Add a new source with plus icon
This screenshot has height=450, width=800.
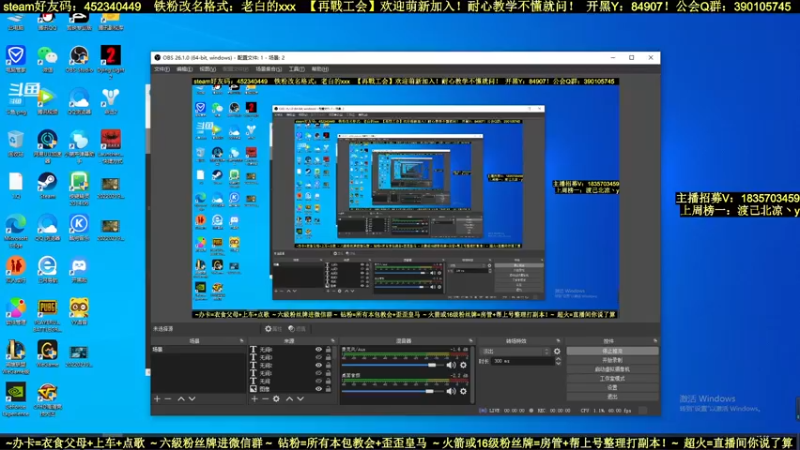coord(254,398)
